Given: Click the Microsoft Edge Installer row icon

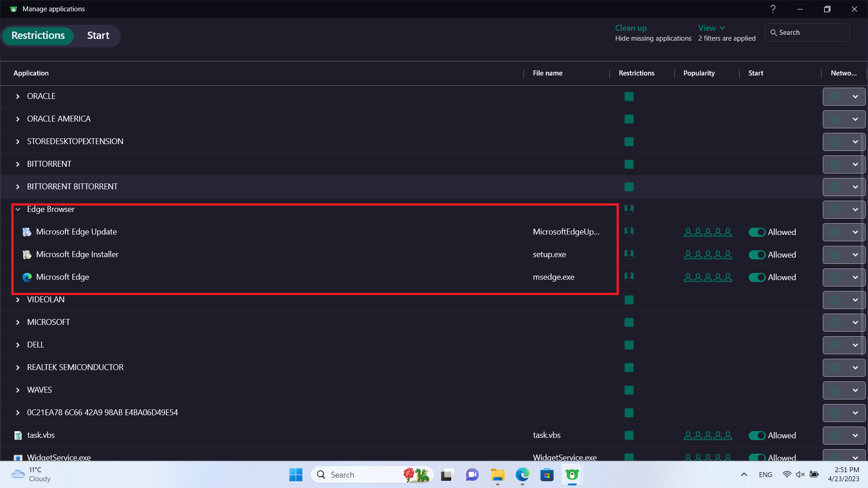Looking at the screenshot, I should [27, 255].
